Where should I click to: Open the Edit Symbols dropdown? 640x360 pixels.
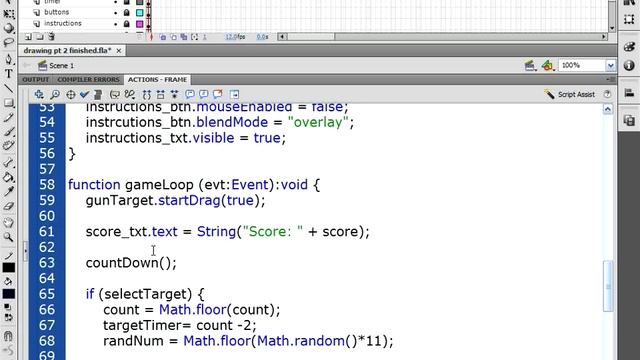[547, 65]
